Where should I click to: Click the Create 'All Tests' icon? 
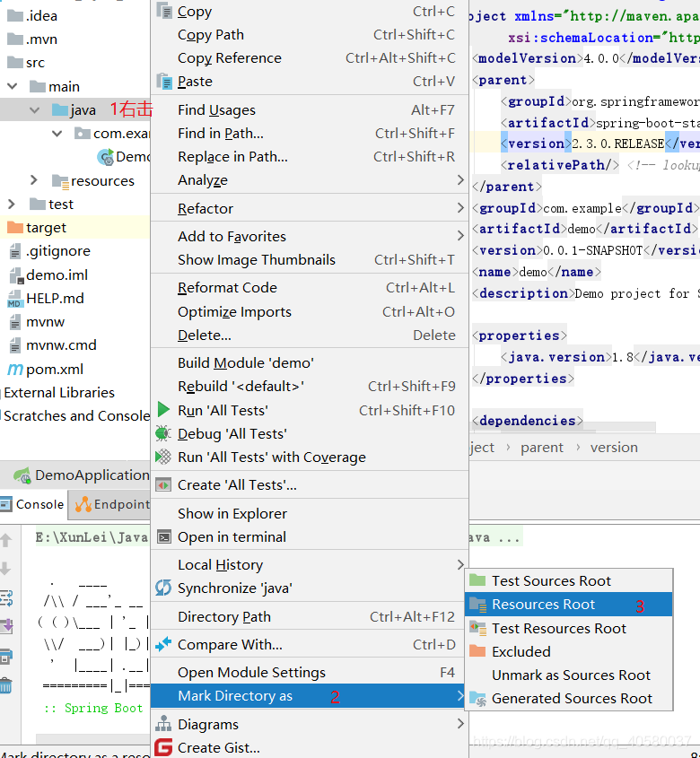coord(163,484)
